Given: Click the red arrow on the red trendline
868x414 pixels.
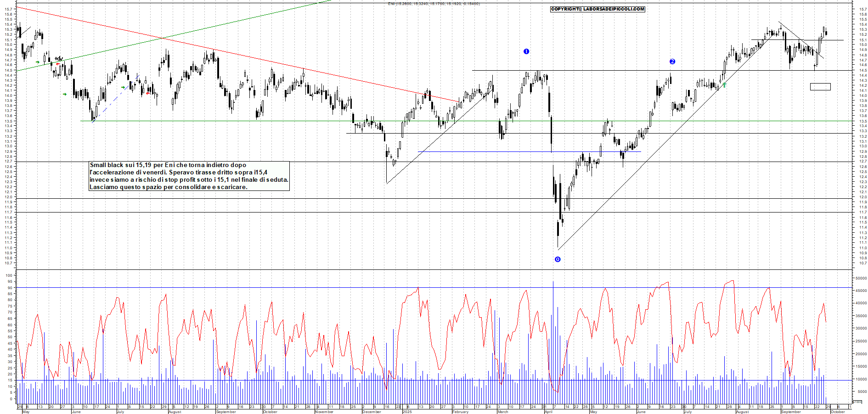Looking at the screenshot, I should 425,95.
